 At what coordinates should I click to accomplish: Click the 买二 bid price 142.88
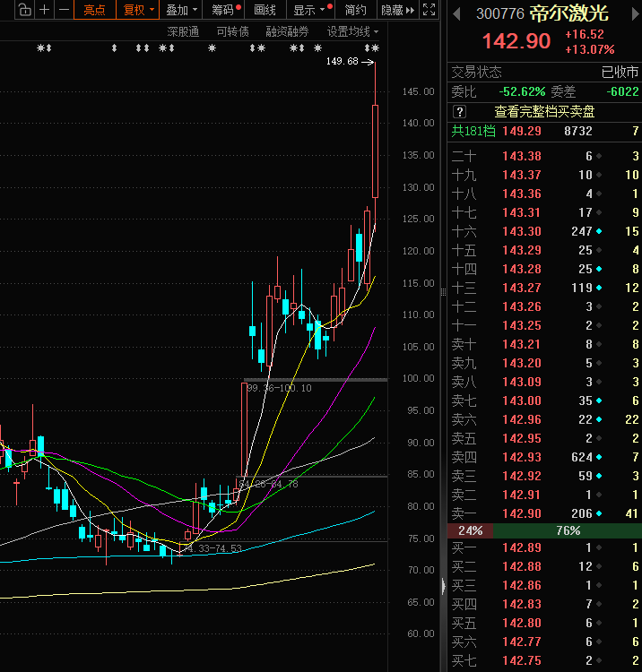pos(522,566)
